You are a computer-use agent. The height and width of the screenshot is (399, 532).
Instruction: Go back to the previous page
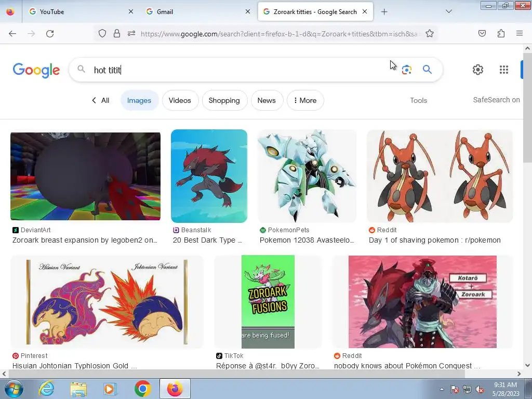click(x=12, y=34)
